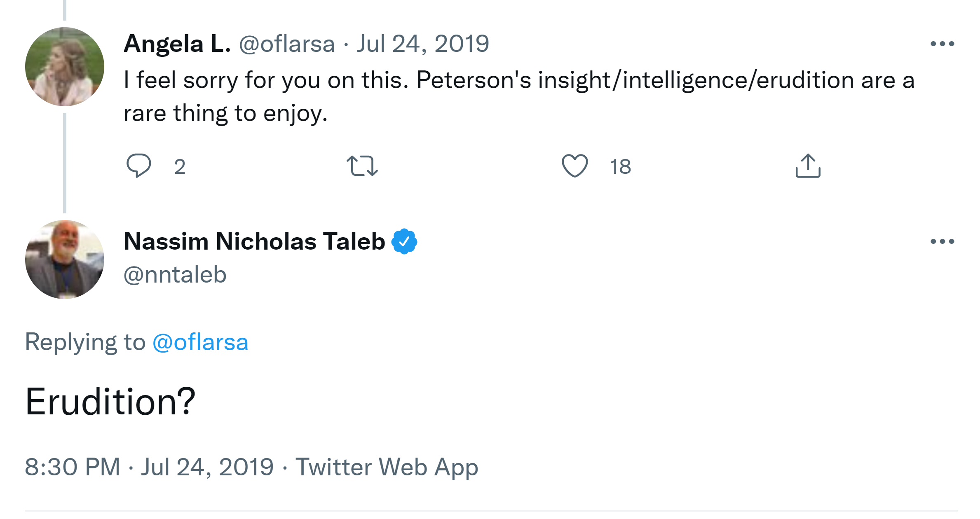Open Angela L.'s profile picture

click(65, 67)
